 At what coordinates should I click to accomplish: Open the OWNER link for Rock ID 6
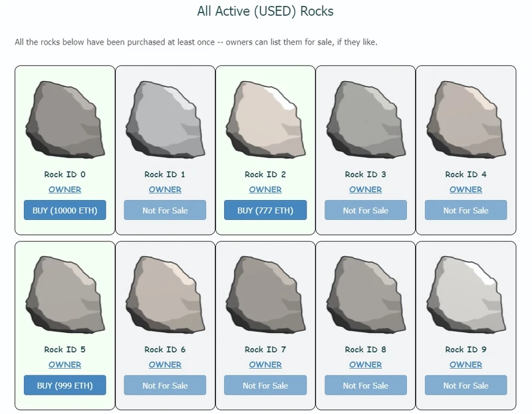(164, 365)
